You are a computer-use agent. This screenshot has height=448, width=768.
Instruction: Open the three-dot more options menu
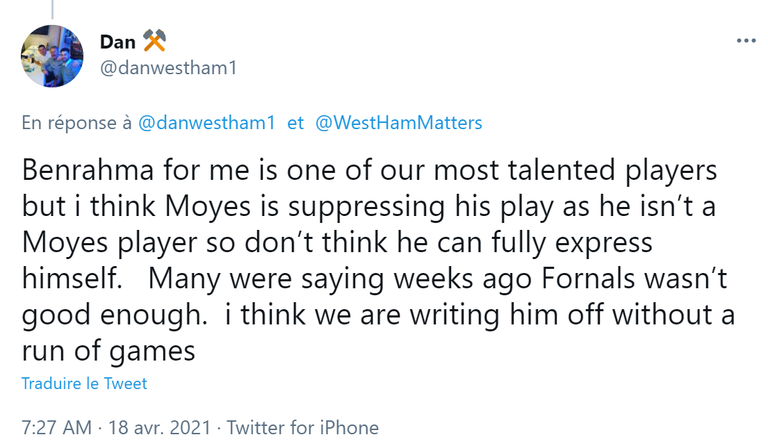pos(746,40)
